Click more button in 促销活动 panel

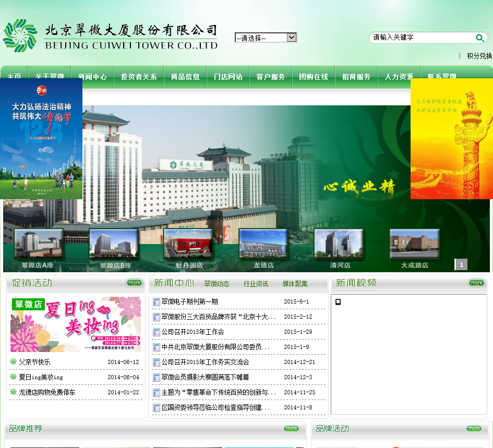(x=134, y=283)
